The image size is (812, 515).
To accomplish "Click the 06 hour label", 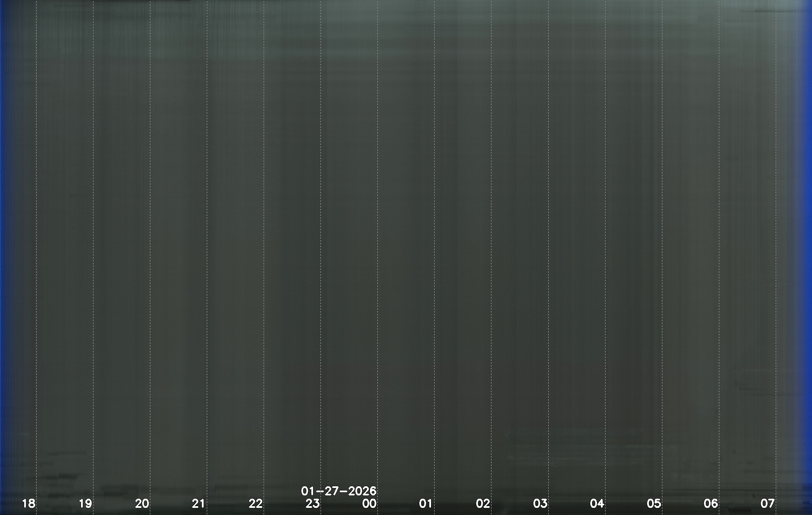I will 711,503.
